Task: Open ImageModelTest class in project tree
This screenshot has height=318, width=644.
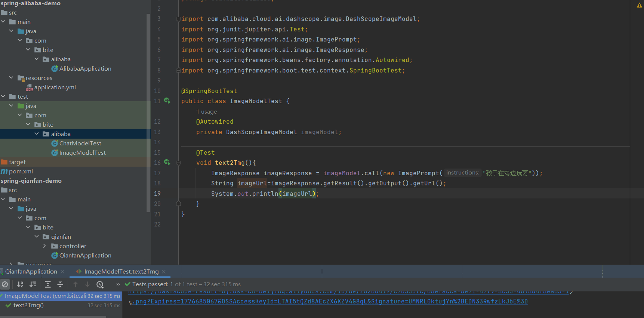Action: click(x=82, y=153)
